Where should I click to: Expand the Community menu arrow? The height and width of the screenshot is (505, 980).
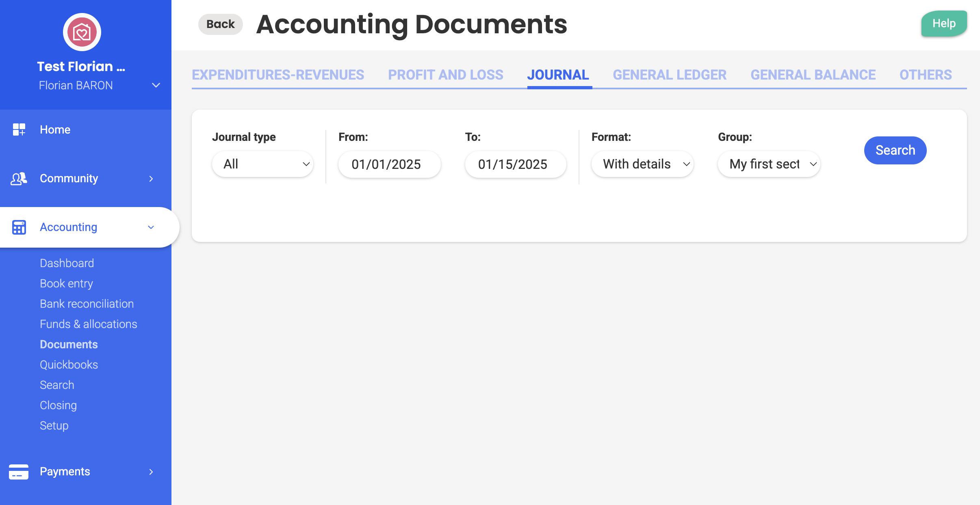151,179
